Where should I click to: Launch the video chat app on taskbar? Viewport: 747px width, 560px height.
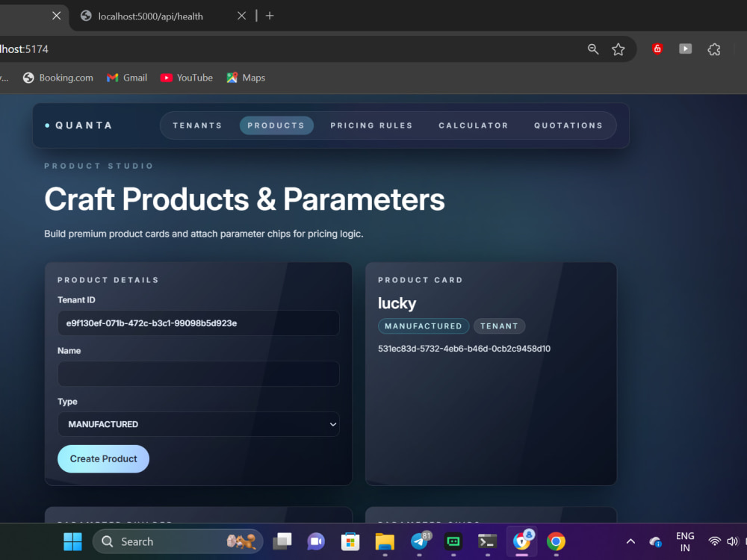(x=316, y=541)
